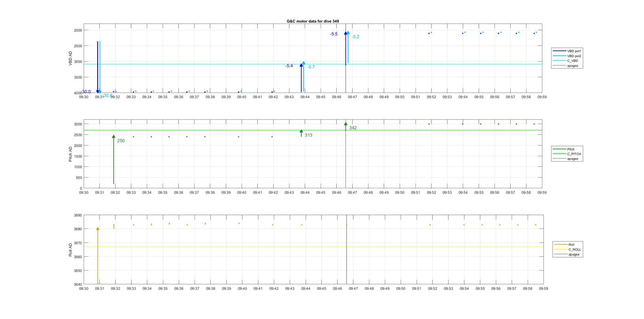Select 'Roll' legend entry
Viewport: 644px width, 319px height.
[x=564, y=244]
